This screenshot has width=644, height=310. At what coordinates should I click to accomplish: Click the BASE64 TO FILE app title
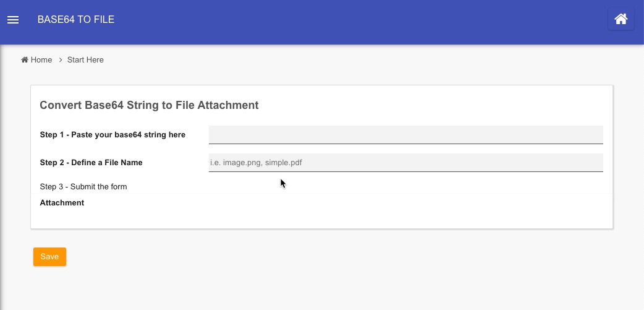[76, 20]
